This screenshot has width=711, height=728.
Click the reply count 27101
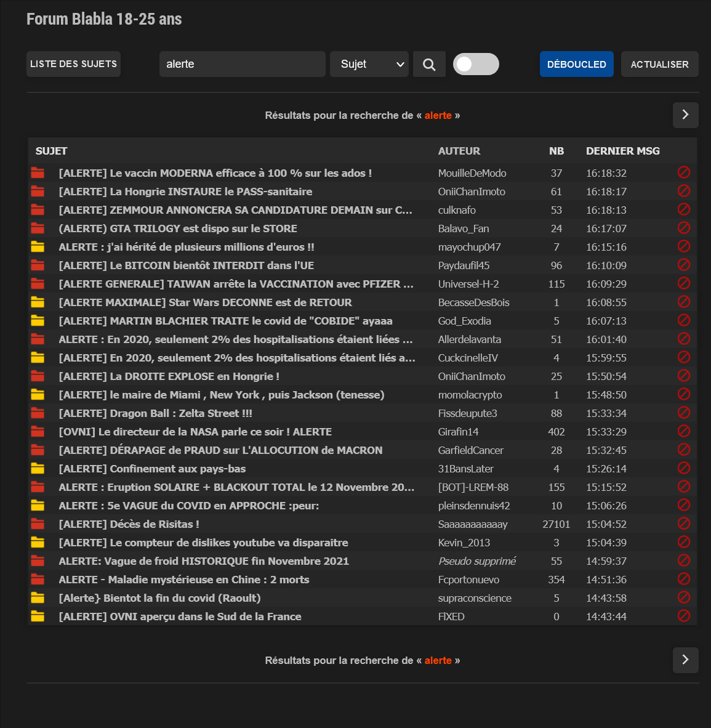click(x=556, y=524)
